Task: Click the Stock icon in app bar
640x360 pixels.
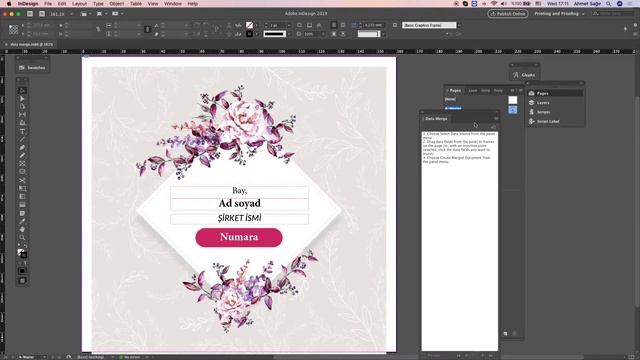Action: 42,14
